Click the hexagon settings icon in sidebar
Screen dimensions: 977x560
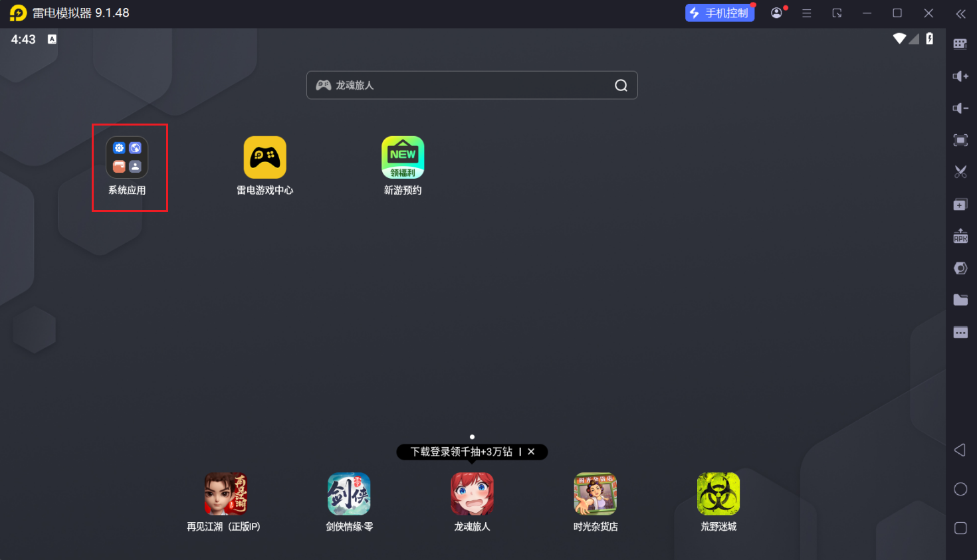pyautogui.click(x=960, y=268)
